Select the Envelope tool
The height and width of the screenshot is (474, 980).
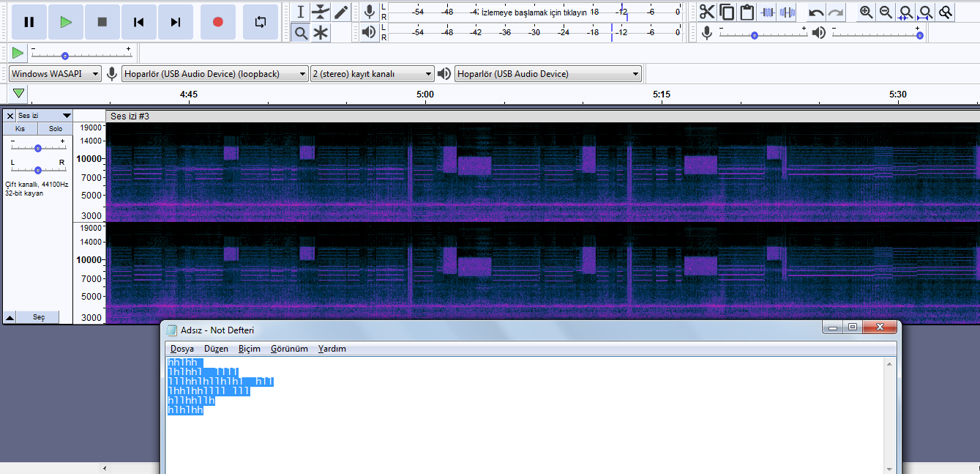(321, 12)
